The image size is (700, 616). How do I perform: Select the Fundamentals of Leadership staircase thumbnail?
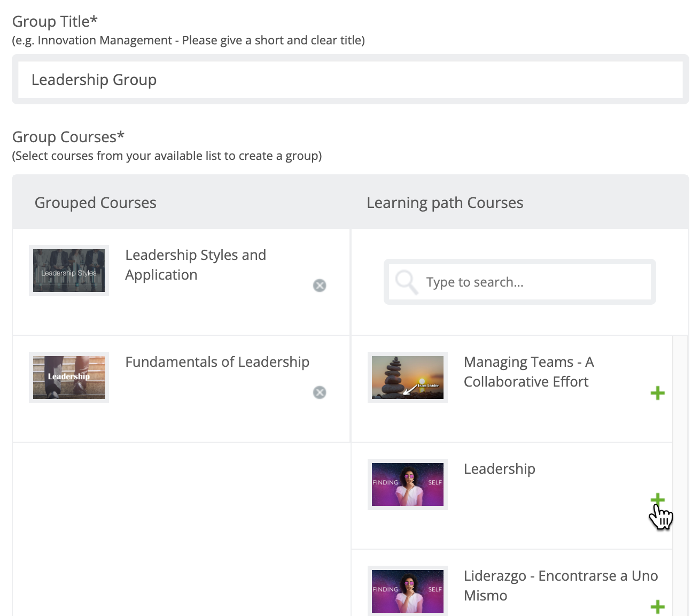[x=69, y=378]
